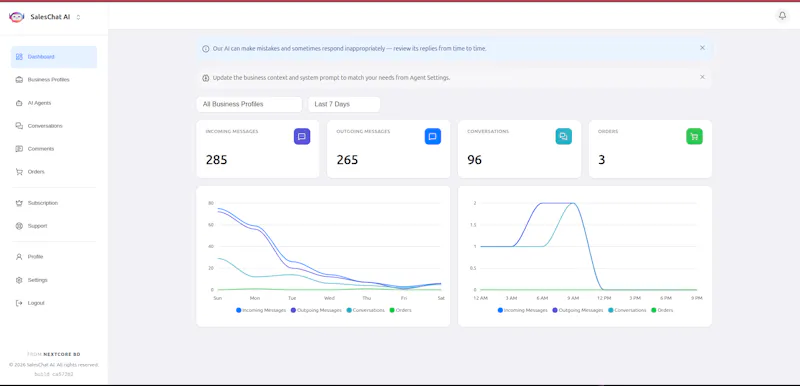Click the AI Agents bot icon
Viewport: 800px width, 386px height.
point(19,103)
